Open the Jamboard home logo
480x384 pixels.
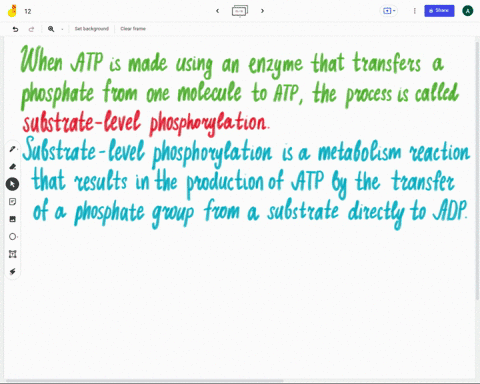click(12, 11)
